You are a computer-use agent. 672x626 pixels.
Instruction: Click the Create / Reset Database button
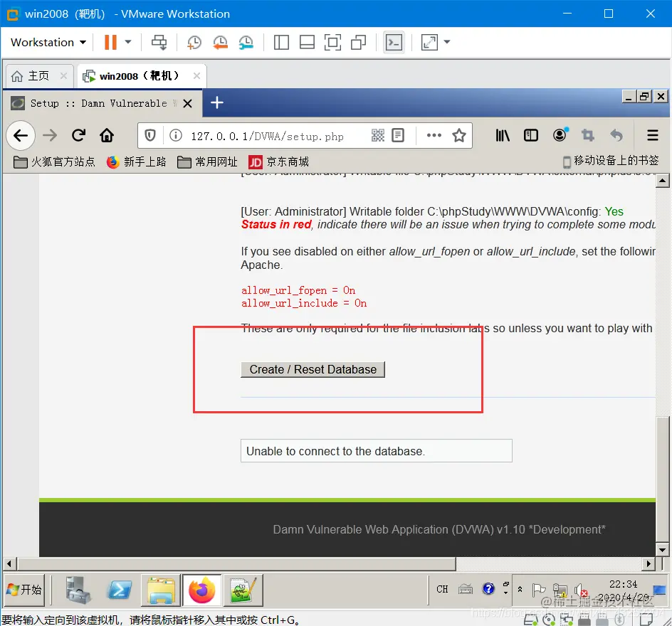pos(313,369)
